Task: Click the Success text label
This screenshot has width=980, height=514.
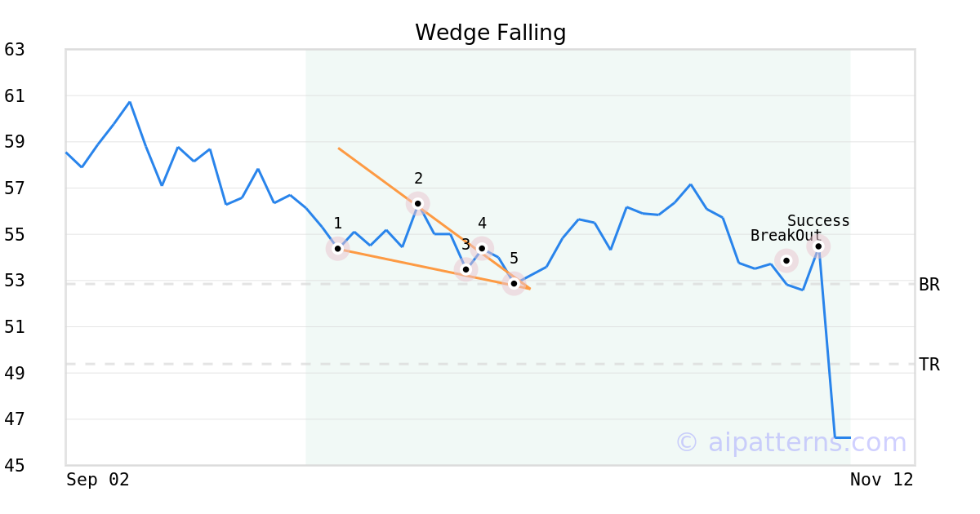Action: pyautogui.click(x=818, y=221)
